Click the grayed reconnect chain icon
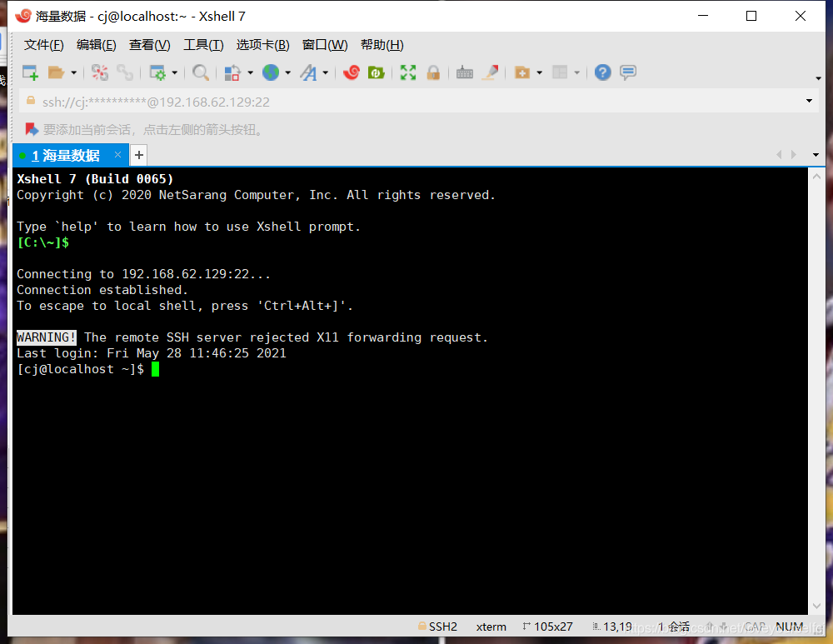The width and height of the screenshot is (833, 644). coord(125,72)
